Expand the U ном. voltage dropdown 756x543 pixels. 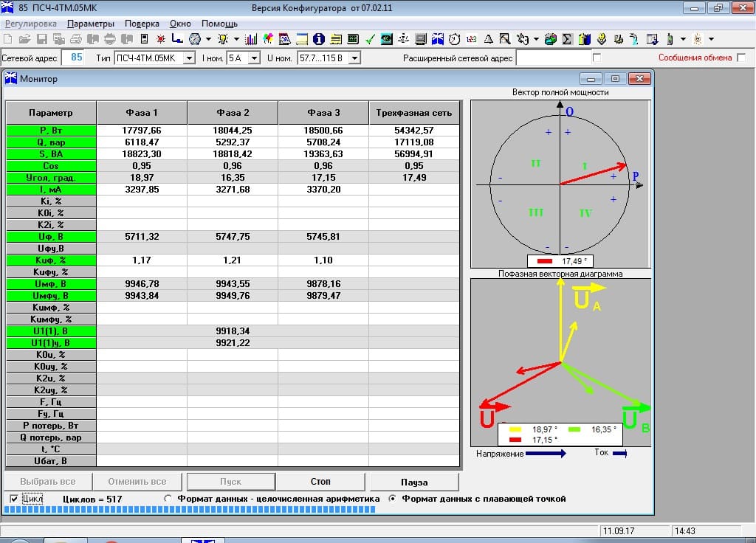354,58
